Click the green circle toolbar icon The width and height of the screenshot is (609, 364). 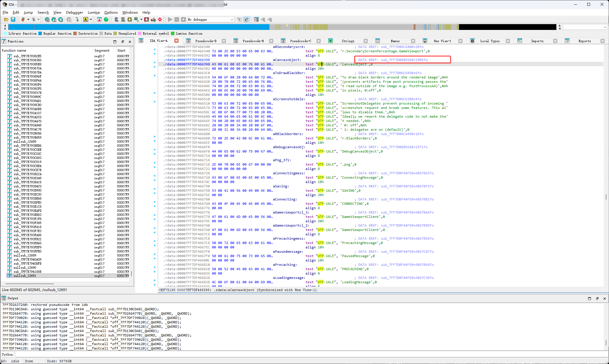[x=106, y=19]
